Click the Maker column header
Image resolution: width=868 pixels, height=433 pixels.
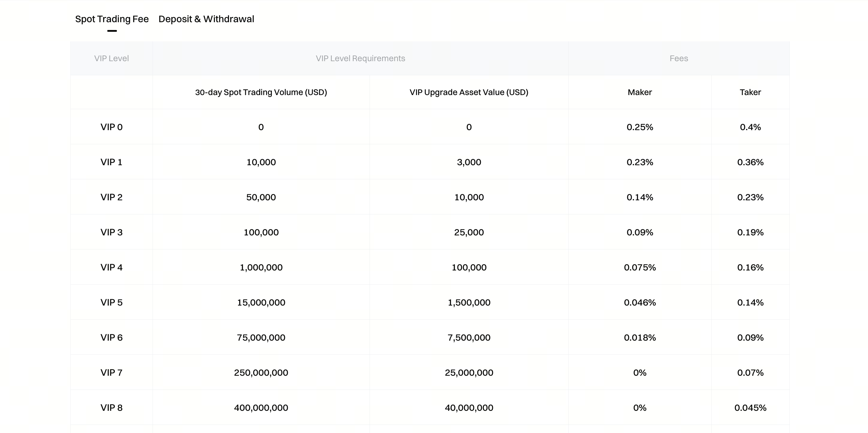(x=640, y=92)
